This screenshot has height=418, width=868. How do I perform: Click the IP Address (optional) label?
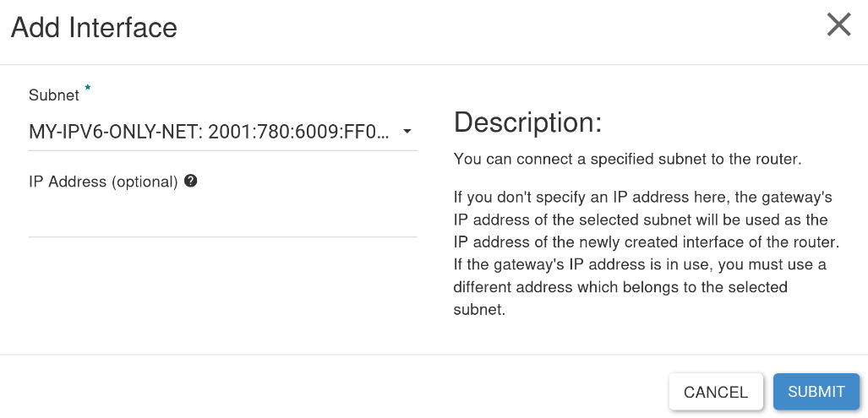[x=103, y=182]
